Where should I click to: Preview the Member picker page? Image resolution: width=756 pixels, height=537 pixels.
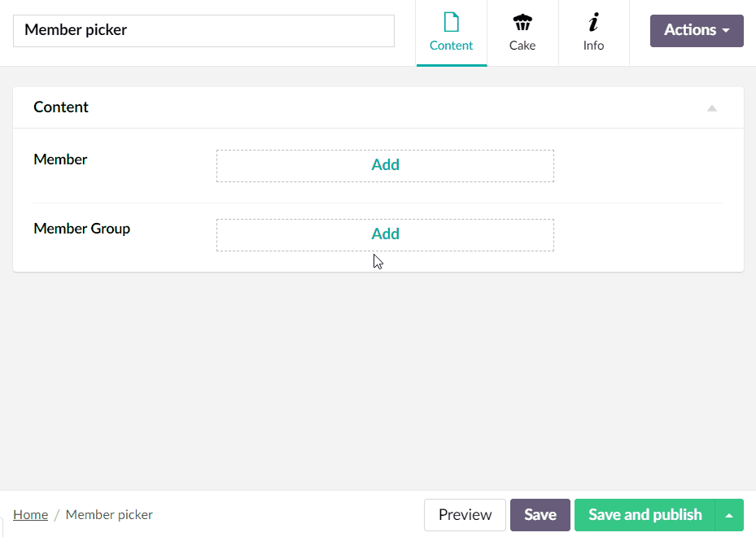pos(464,514)
